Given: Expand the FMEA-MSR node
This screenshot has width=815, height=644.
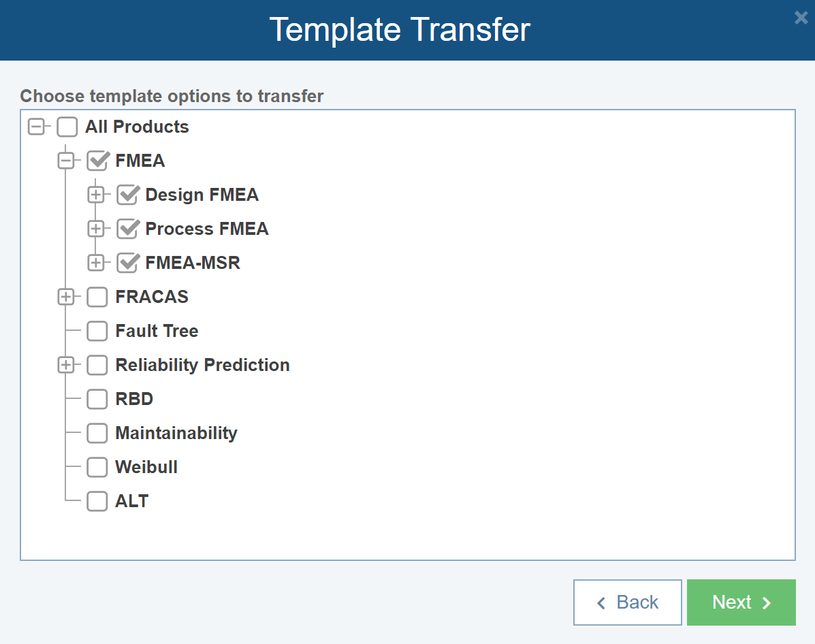Looking at the screenshot, I should (x=97, y=263).
